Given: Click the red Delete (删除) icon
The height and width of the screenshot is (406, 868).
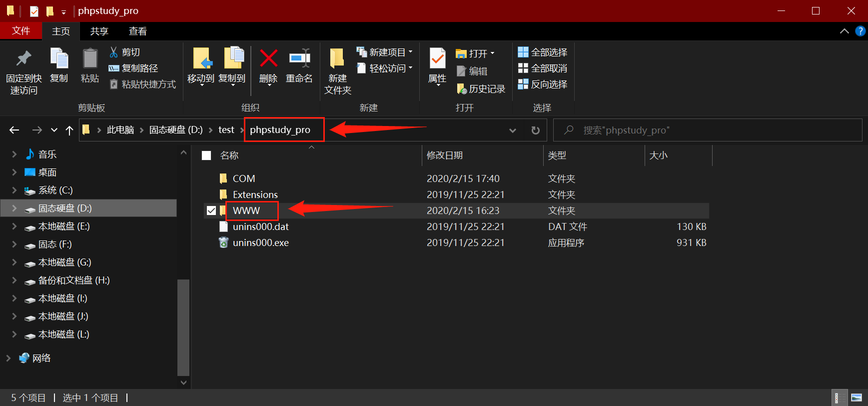Looking at the screenshot, I should pos(268,58).
